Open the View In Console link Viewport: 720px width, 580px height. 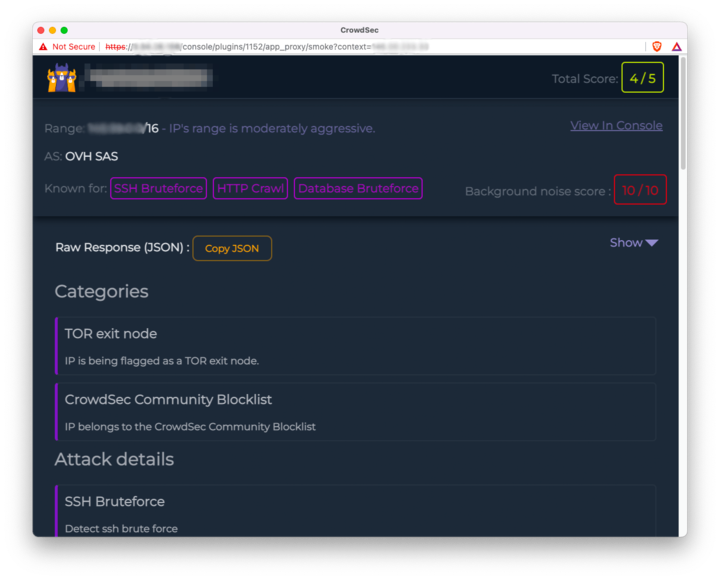[x=616, y=126]
